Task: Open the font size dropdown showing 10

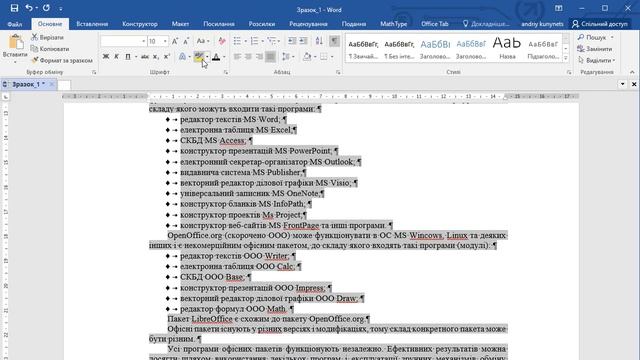Action: click(165, 41)
